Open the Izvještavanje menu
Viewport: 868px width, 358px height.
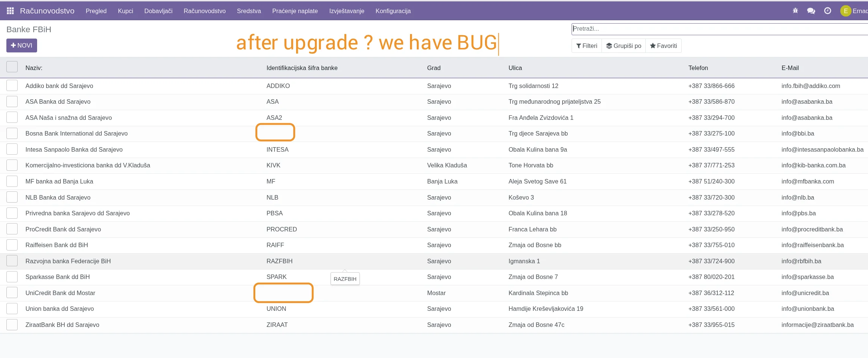(346, 11)
